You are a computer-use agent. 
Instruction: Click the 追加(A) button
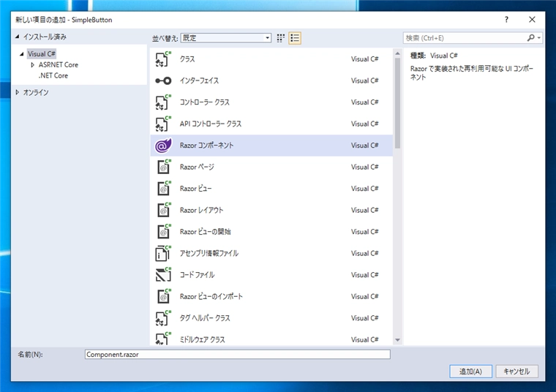click(470, 372)
